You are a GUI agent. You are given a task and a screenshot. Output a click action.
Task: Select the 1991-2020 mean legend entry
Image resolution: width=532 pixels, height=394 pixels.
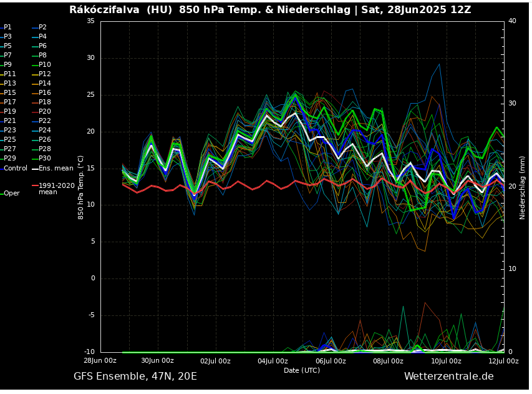(x=56, y=189)
